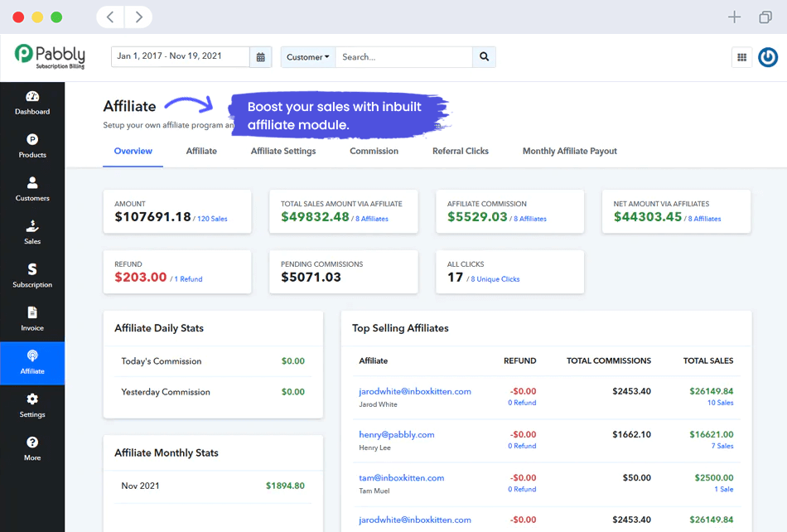Log out using the power icon

click(767, 56)
